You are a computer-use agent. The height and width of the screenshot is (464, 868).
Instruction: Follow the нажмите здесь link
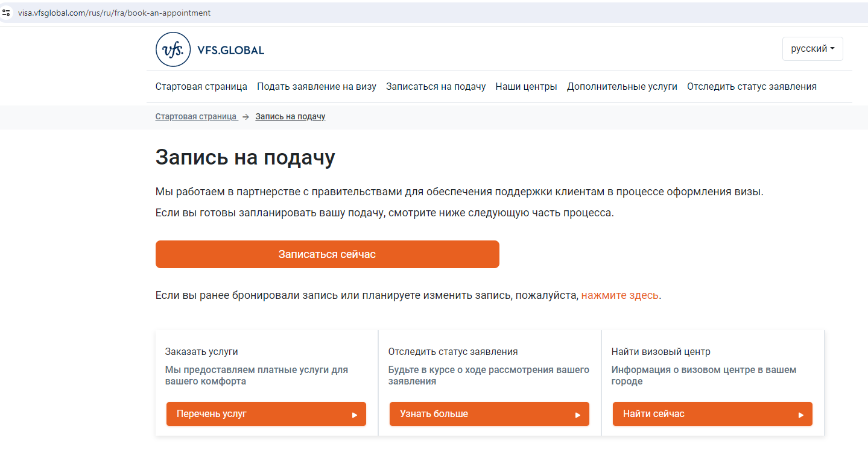619,295
